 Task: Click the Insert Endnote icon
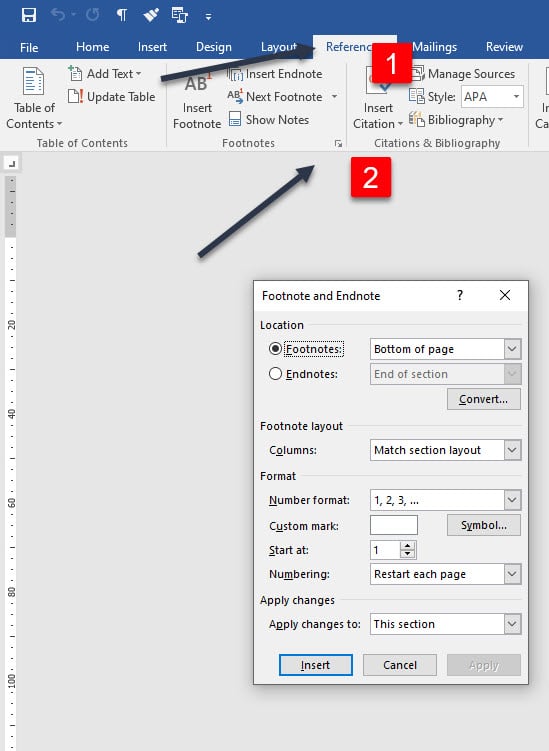[235, 74]
